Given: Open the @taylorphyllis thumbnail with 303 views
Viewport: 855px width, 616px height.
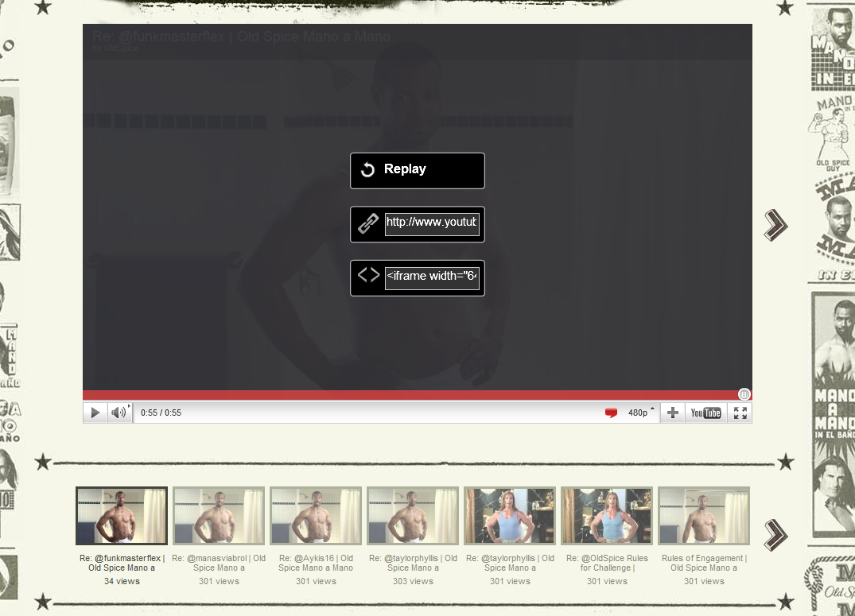Looking at the screenshot, I should 413,516.
